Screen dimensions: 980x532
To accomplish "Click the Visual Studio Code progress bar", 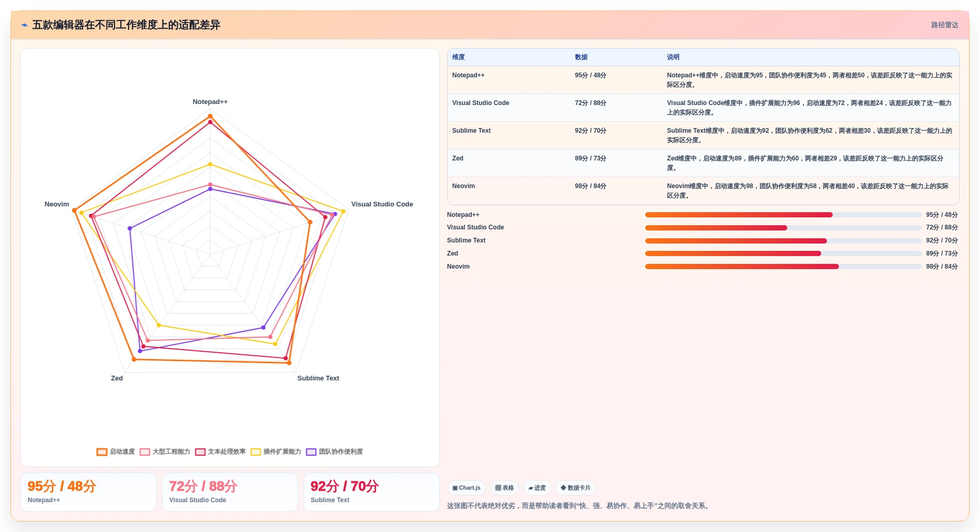I will pos(783,228).
